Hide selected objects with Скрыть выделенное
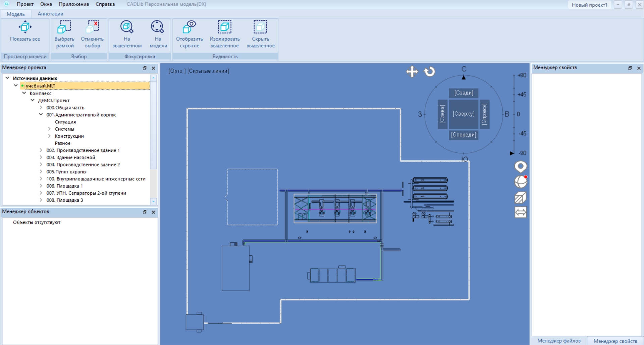Image resolution: width=644 pixels, height=345 pixels. click(260, 27)
